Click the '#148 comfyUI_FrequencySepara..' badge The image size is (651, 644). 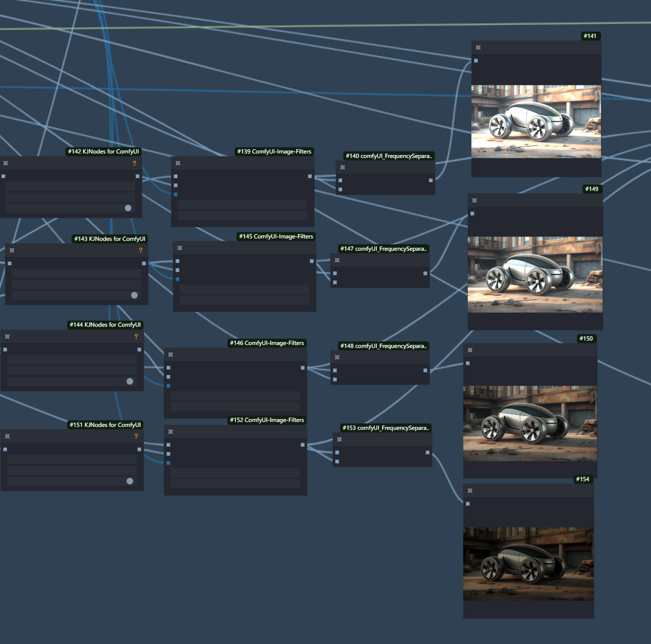(x=383, y=346)
